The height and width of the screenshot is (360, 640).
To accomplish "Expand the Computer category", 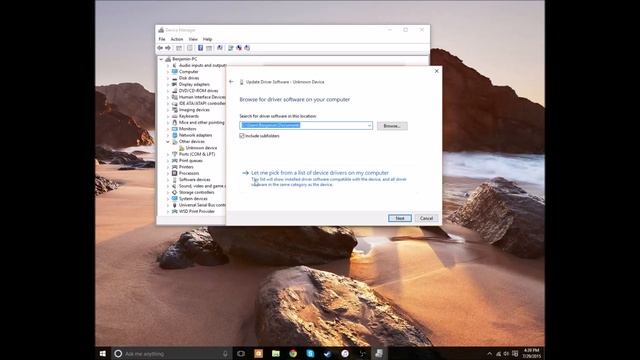I will [168, 72].
